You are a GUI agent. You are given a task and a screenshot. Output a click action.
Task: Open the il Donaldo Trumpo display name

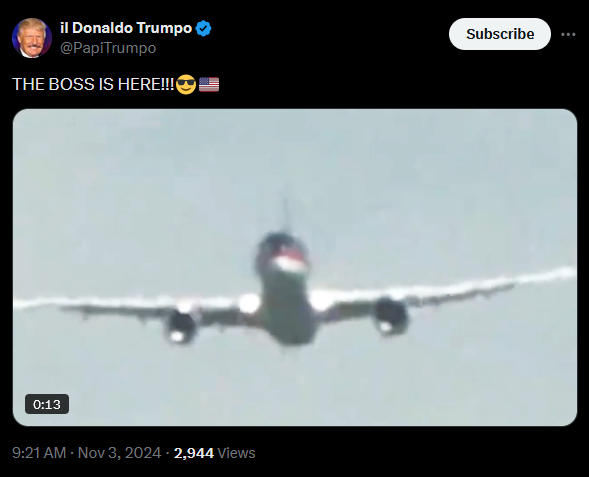[126, 28]
